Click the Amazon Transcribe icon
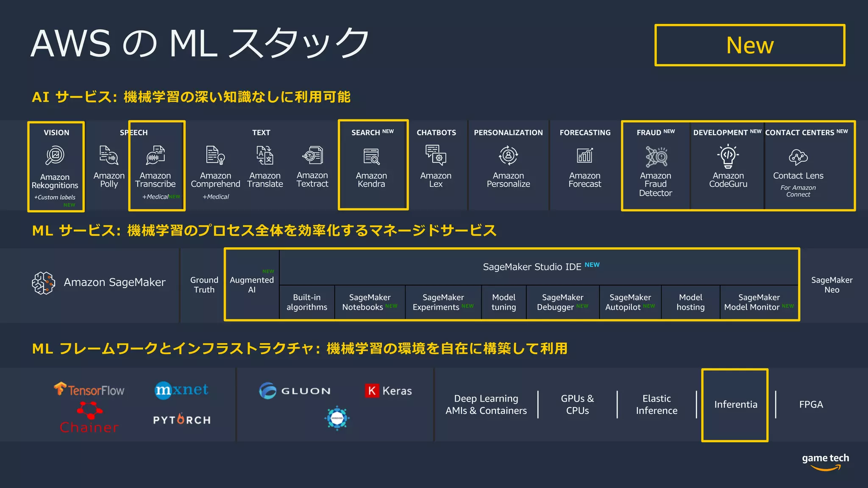This screenshot has width=868, height=488. coord(156,155)
